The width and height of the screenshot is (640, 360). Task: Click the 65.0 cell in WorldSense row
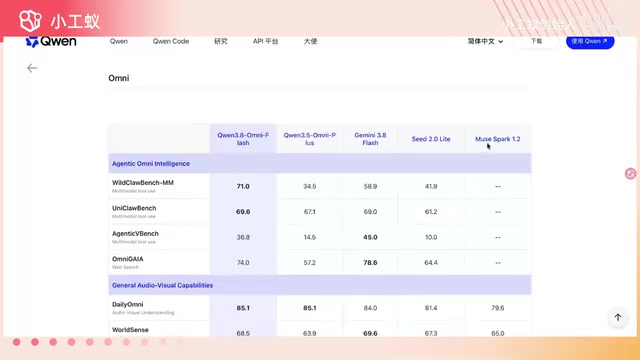[498, 333]
